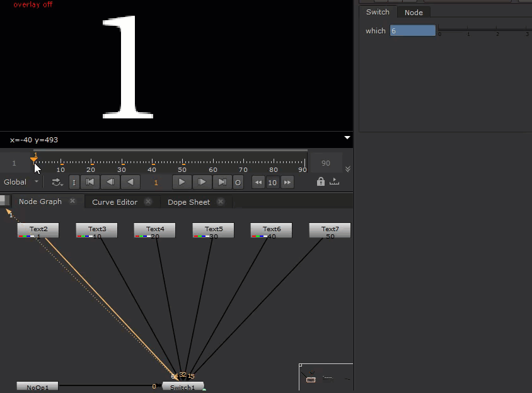This screenshot has height=393, width=532.
Task: Step back to previous keyframe
Action: coord(110,182)
